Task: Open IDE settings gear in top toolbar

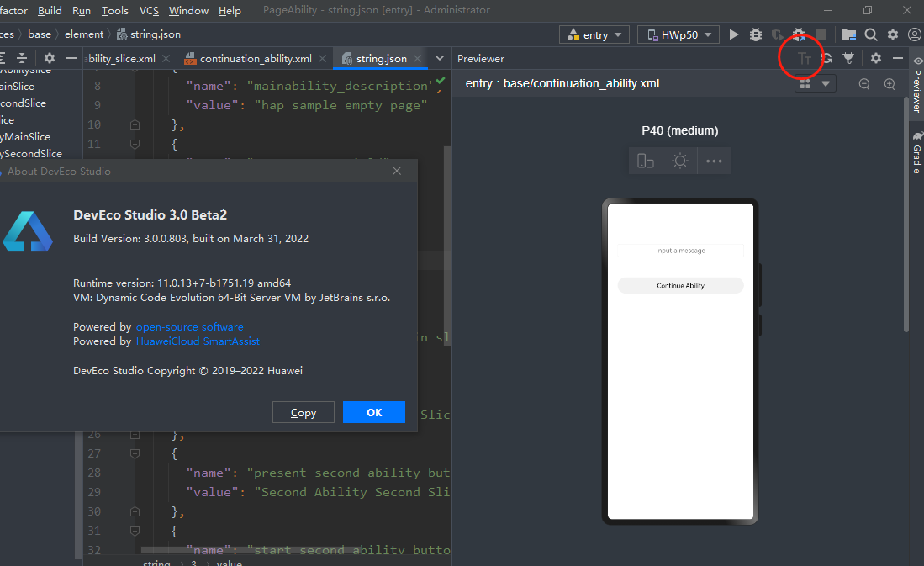Action: point(893,34)
